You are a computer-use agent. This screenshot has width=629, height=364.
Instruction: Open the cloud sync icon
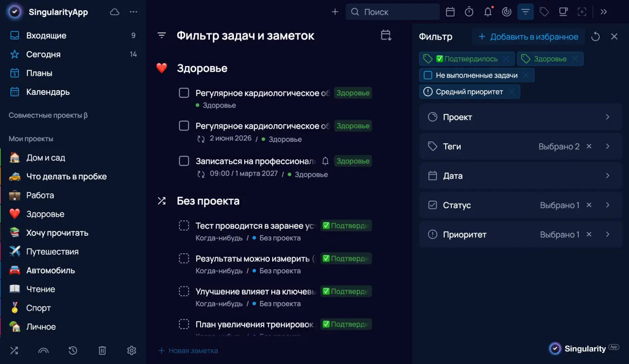(114, 12)
